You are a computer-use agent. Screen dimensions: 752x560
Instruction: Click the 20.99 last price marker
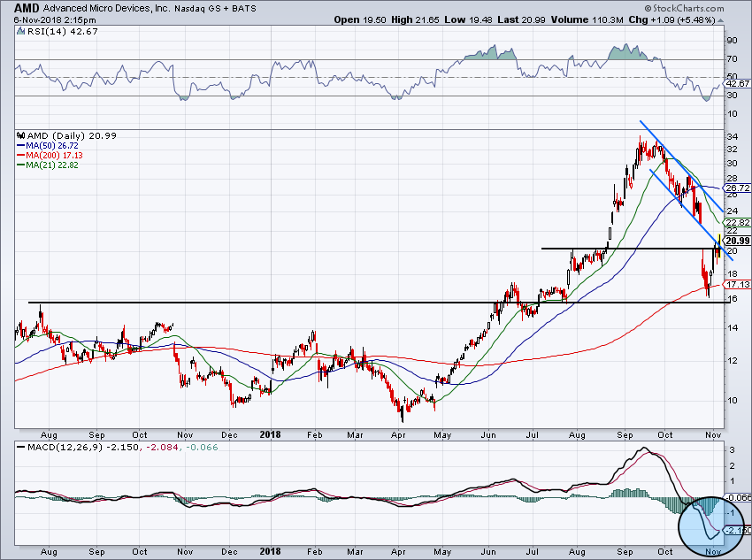pyautogui.click(x=736, y=241)
